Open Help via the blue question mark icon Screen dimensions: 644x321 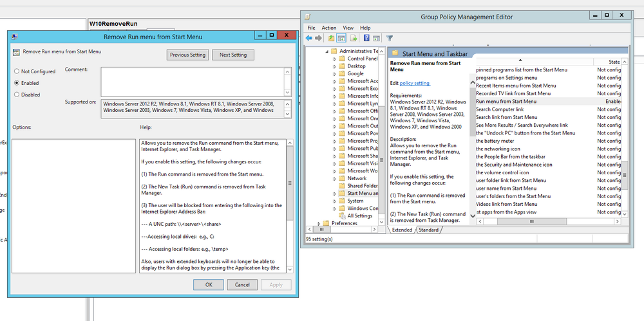pyautogui.click(x=366, y=38)
